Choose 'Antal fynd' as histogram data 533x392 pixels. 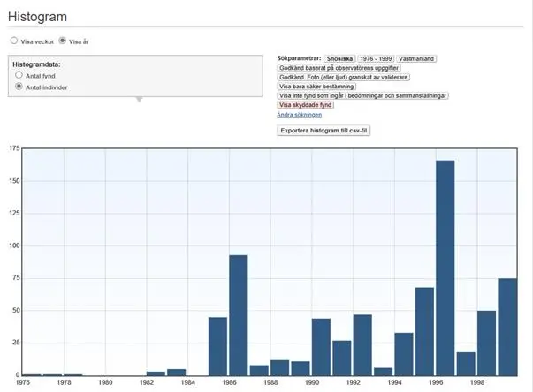[x=19, y=76]
